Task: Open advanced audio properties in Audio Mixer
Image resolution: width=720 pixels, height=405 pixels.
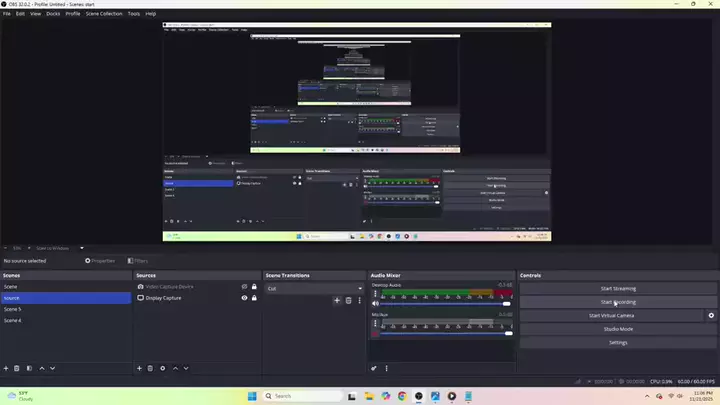Action: 374,368
